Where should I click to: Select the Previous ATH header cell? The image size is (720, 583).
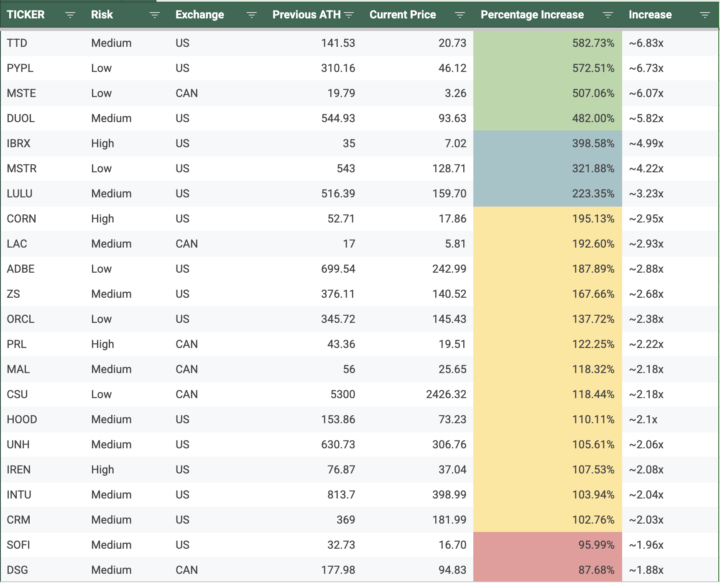pos(315,15)
